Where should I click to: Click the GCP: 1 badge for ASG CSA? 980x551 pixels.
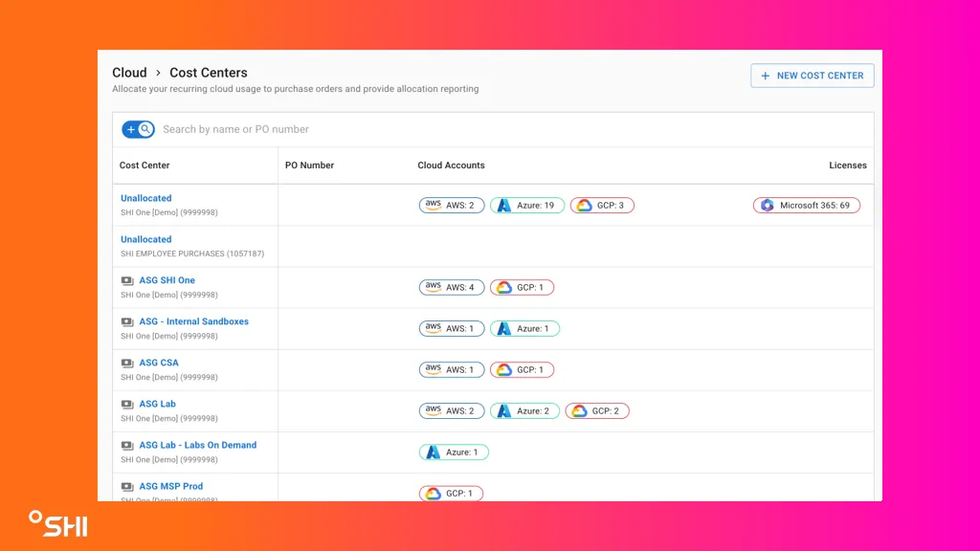point(522,370)
